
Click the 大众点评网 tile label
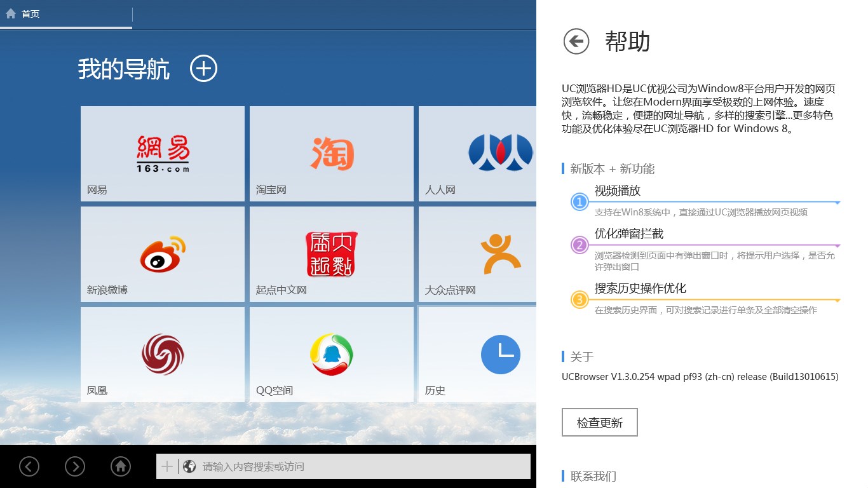(x=451, y=290)
